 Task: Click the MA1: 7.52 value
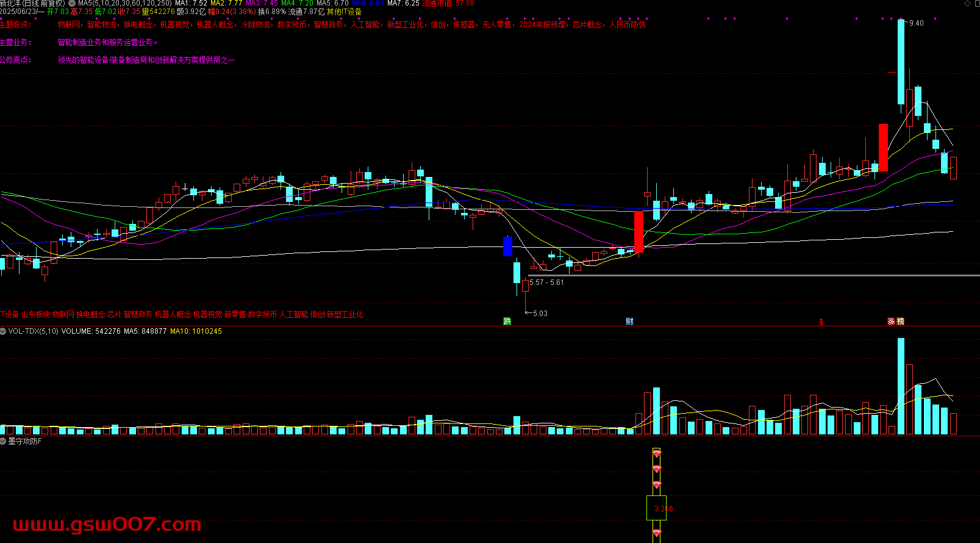(x=191, y=3)
